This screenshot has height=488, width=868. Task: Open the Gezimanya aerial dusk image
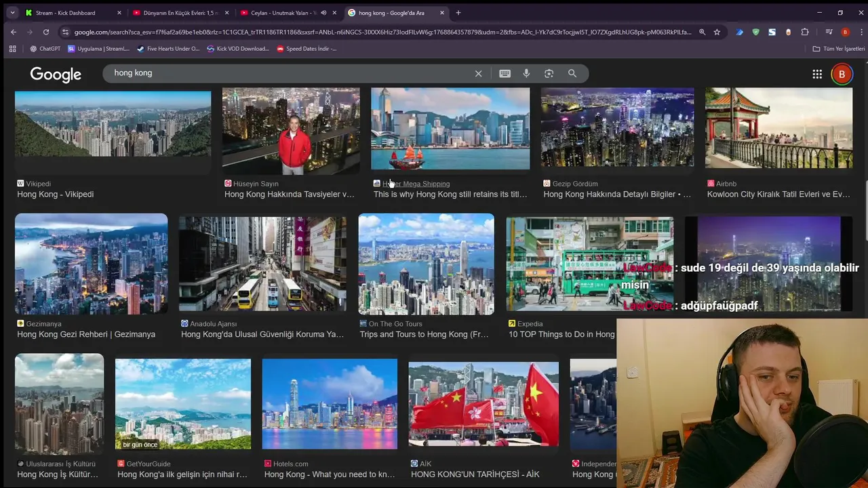pyautogui.click(x=91, y=264)
